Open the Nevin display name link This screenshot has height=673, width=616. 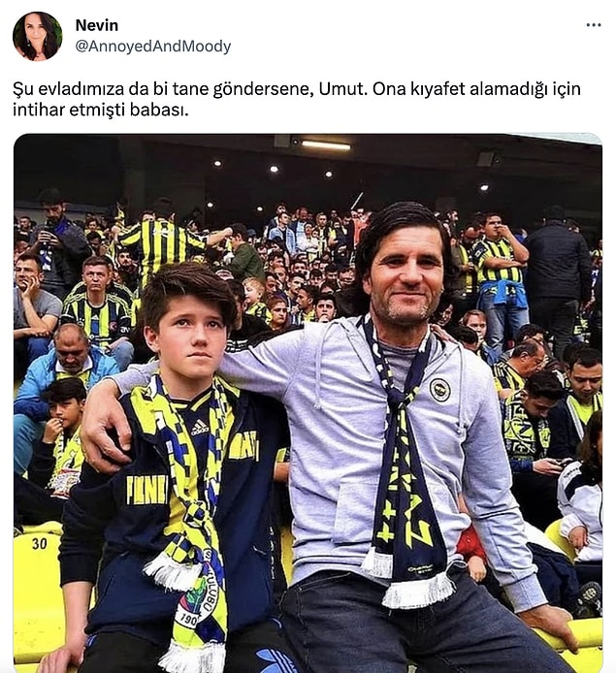click(x=97, y=25)
